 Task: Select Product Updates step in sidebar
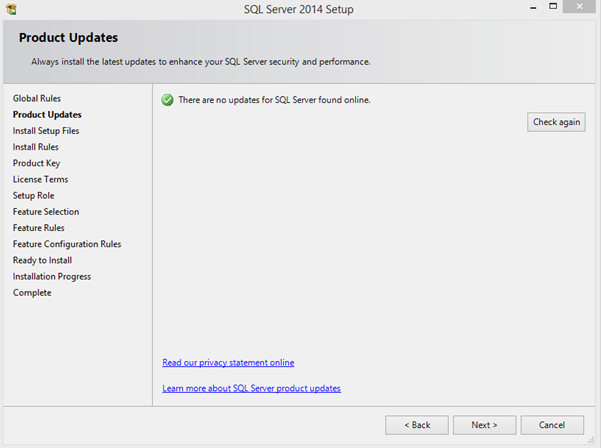[x=47, y=115]
